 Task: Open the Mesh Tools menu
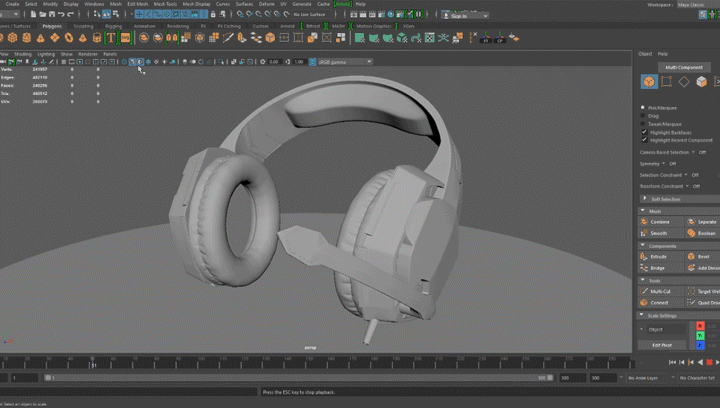pyautogui.click(x=165, y=4)
